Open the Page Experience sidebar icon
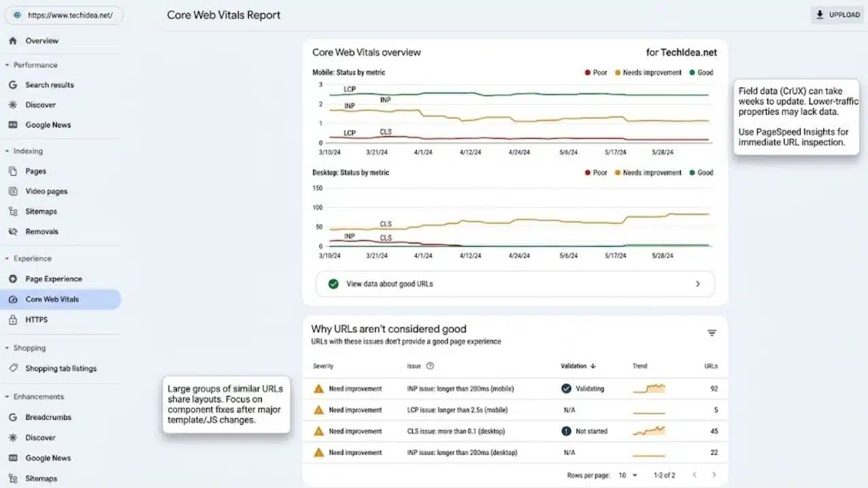This screenshot has height=488, width=868. [12, 279]
